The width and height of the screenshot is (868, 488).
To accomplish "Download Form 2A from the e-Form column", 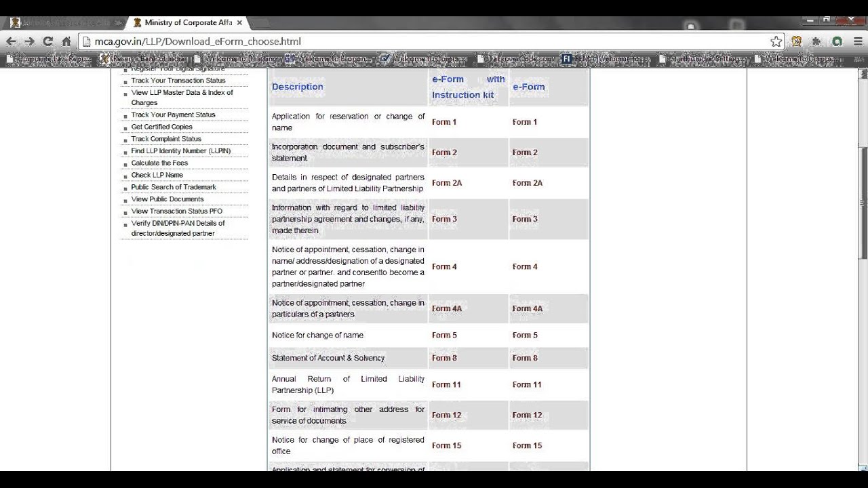I will [528, 183].
